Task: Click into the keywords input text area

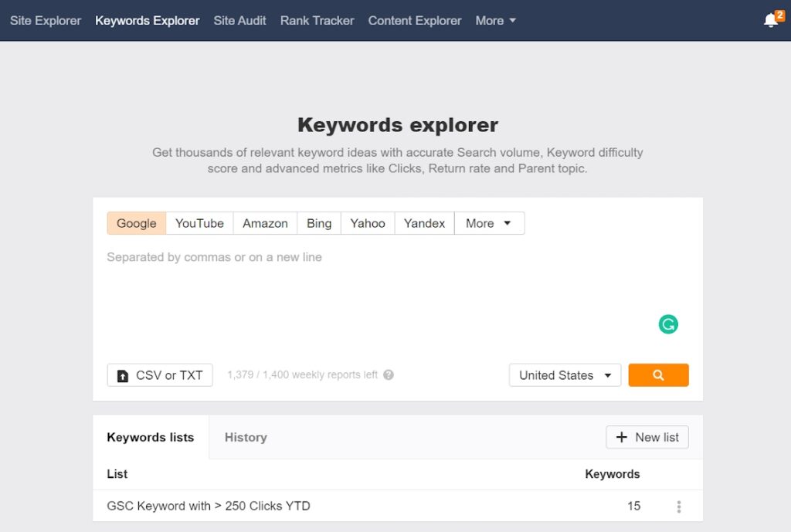Action: (398, 297)
